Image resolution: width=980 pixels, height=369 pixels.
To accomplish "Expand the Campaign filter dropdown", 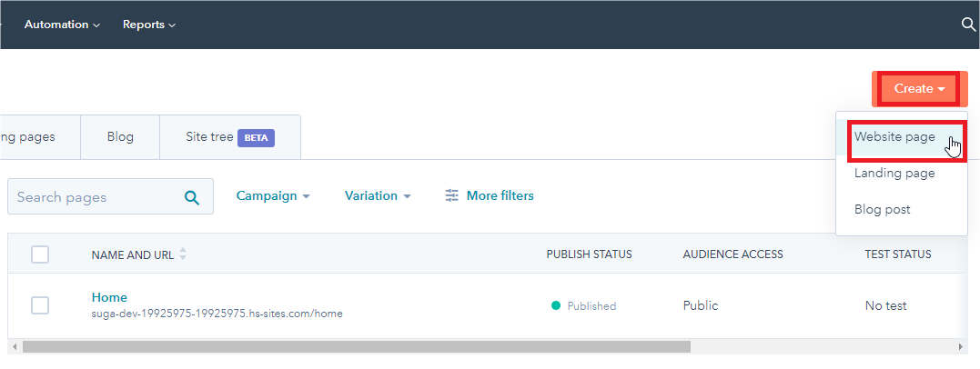I will click(273, 195).
